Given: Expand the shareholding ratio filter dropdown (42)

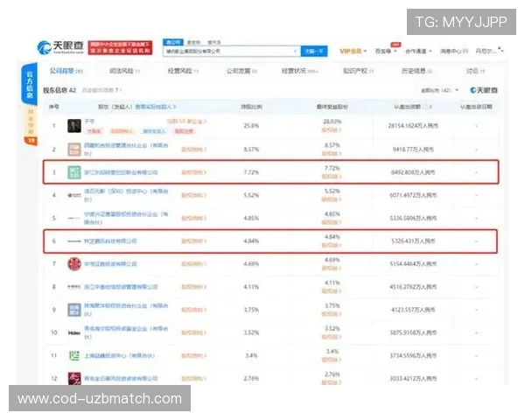Looking at the screenshot, I should 439,90.
